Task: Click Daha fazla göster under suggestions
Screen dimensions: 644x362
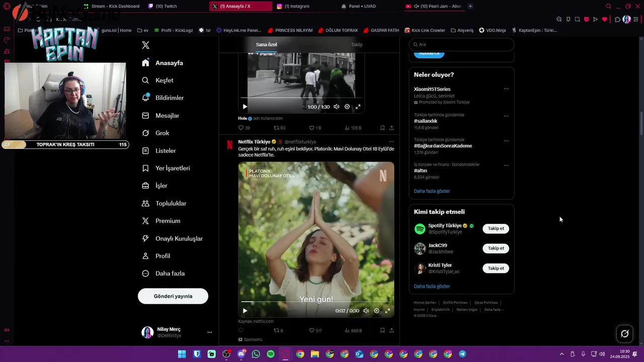Action: pos(432,287)
